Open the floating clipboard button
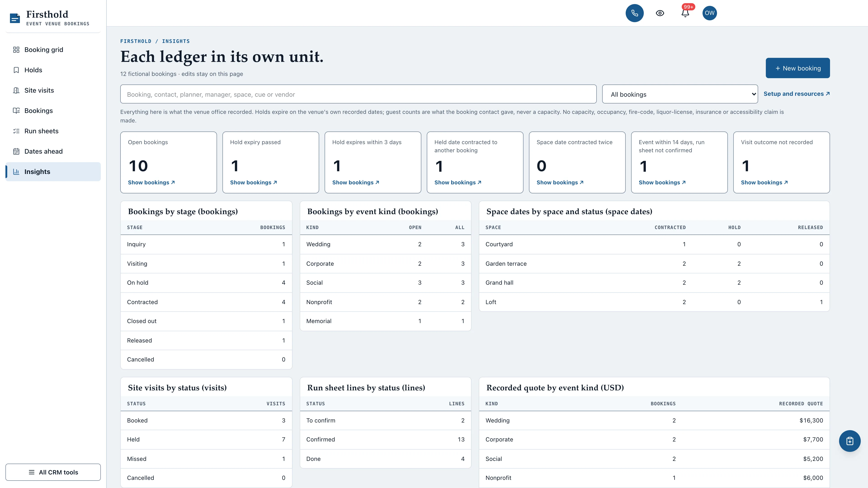The image size is (868, 488). 849,441
